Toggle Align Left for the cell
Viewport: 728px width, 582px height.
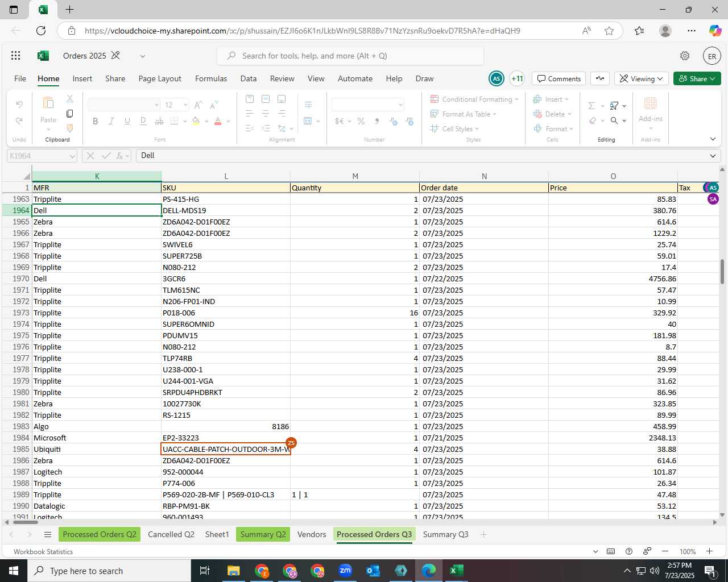249,114
